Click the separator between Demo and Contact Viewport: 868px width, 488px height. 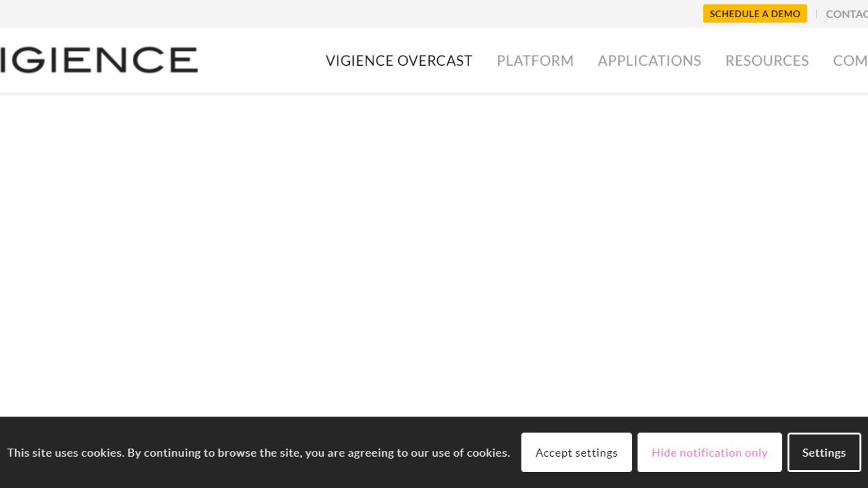click(x=816, y=14)
